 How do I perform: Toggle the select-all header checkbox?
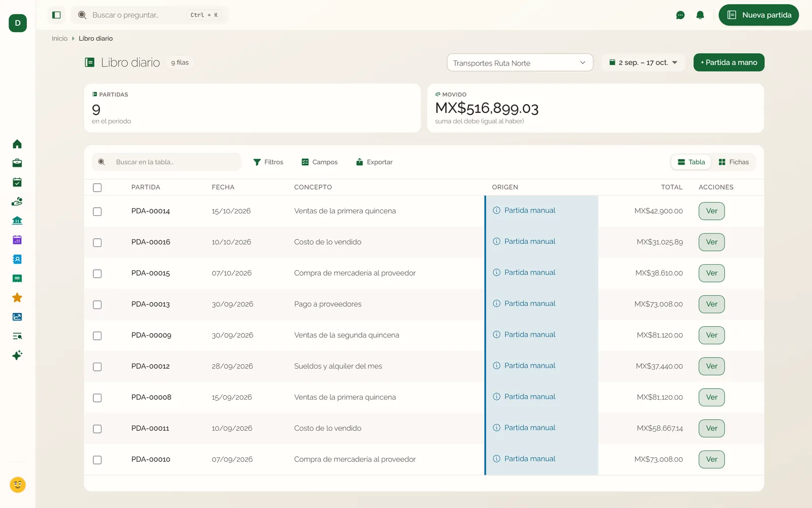pos(97,187)
